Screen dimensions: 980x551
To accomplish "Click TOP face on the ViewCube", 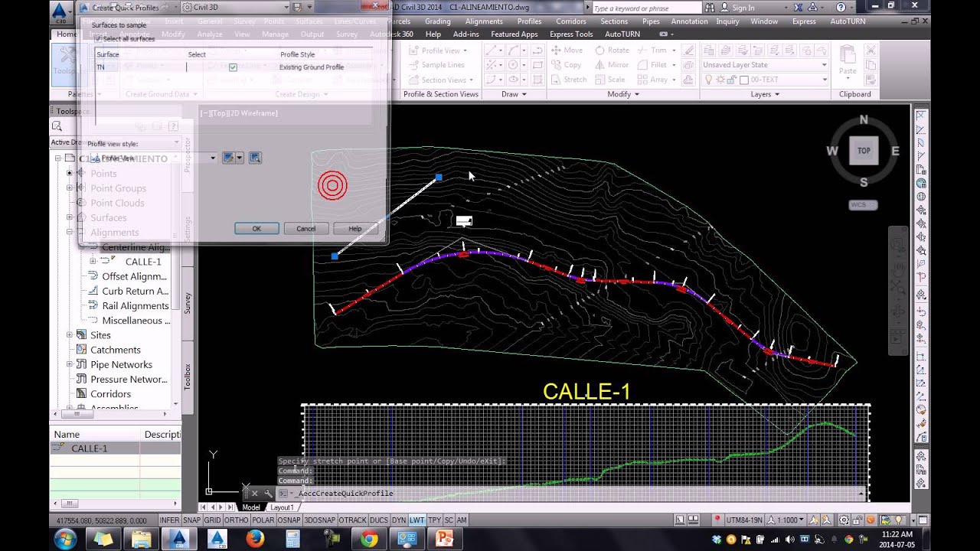I will pyautogui.click(x=864, y=151).
